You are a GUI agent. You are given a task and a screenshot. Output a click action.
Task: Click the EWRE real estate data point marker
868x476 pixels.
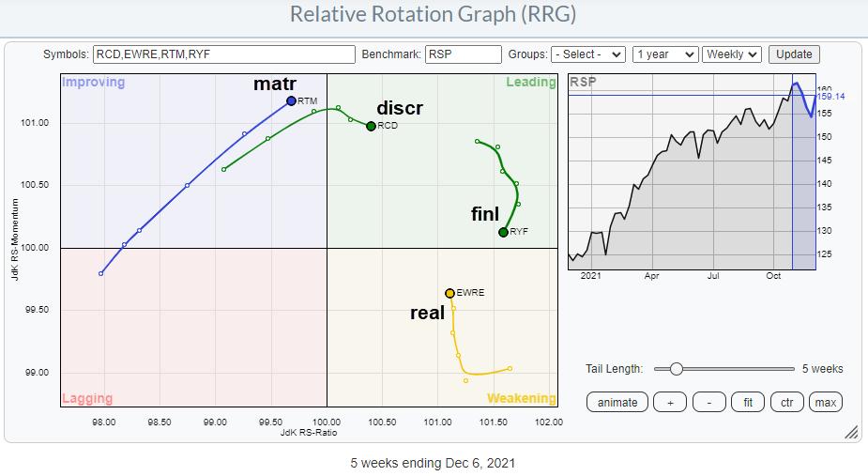tap(449, 293)
